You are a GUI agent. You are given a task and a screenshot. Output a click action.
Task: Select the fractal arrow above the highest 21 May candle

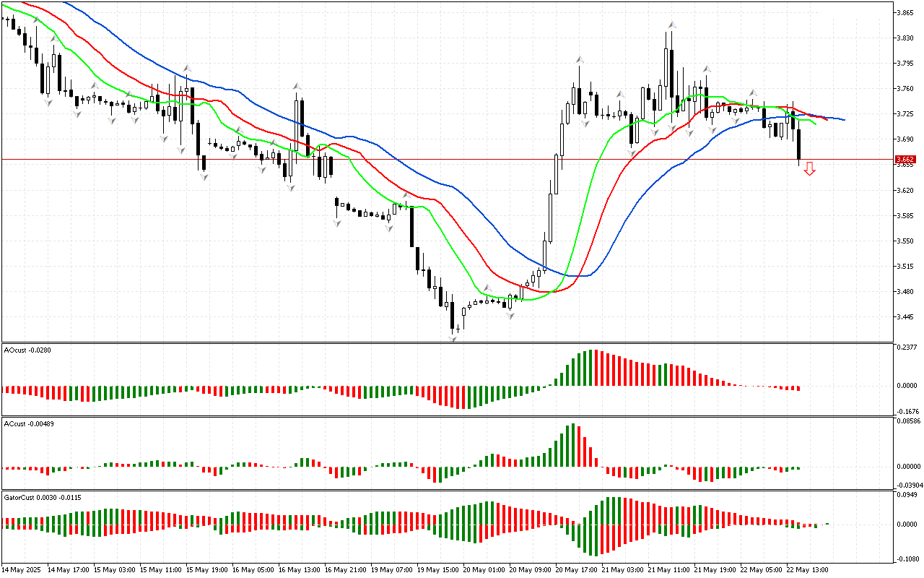(671, 25)
